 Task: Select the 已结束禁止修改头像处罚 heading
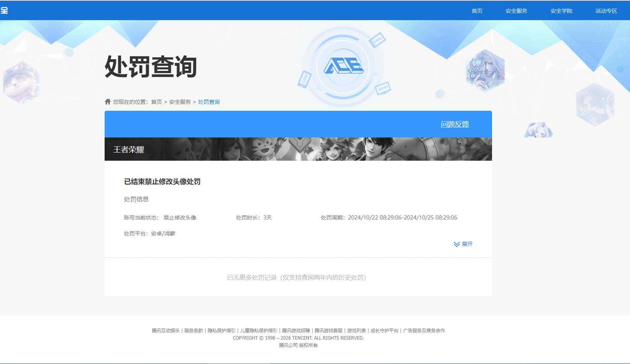click(162, 182)
